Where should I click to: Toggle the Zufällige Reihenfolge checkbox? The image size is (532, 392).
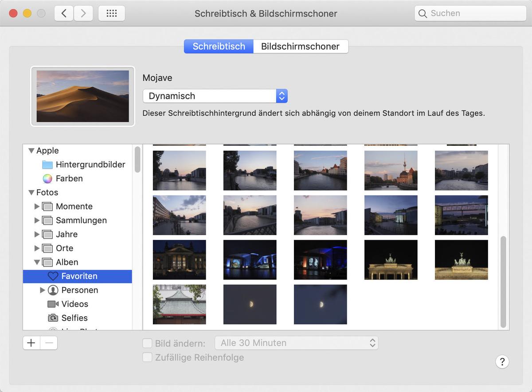coord(147,357)
